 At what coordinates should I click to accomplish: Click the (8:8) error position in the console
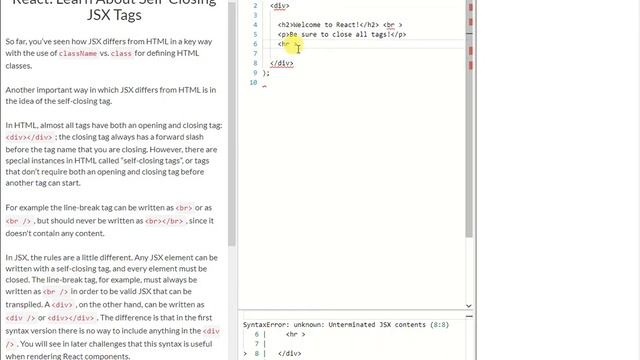(x=440, y=325)
